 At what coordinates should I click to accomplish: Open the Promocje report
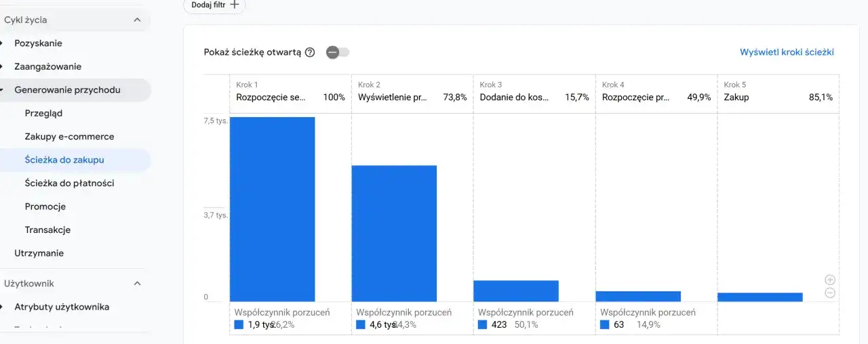click(45, 207)
